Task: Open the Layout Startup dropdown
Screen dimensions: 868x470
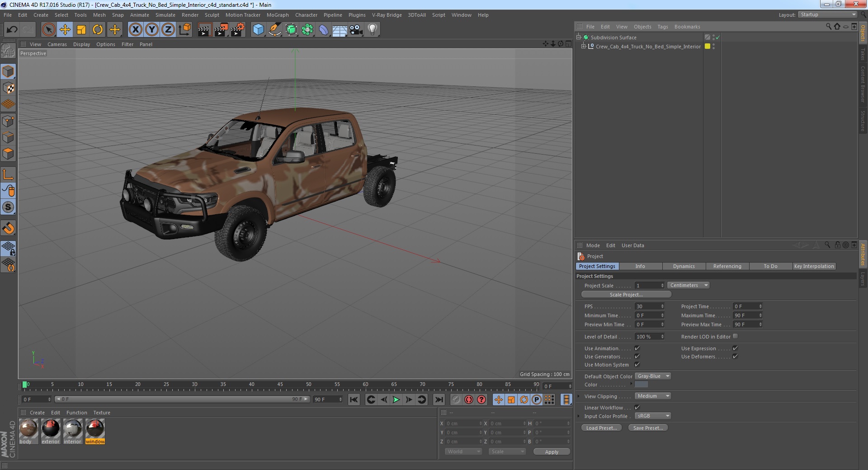Action: [x=827, y=14]
